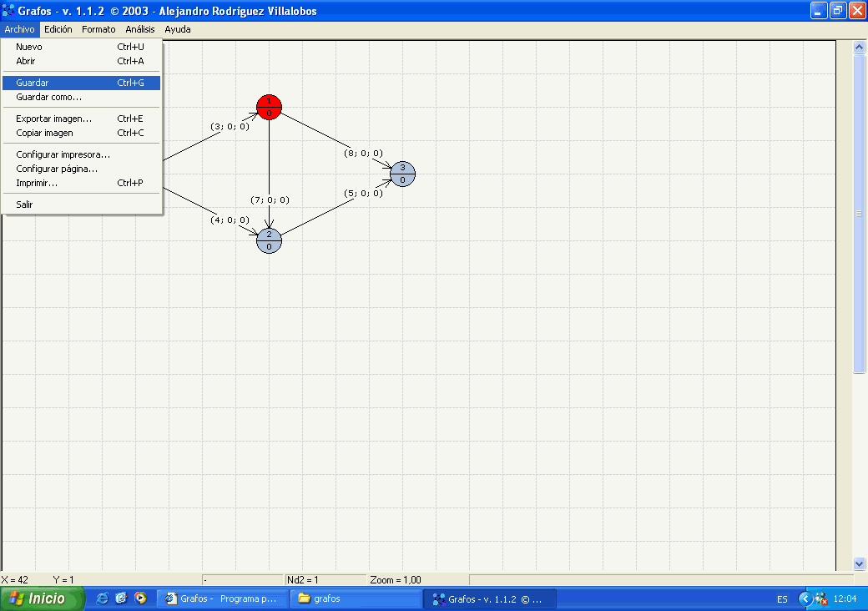Screen dimensions: 868x611
Task: Click red node 1 in the graph
Action: click(269, 107)
